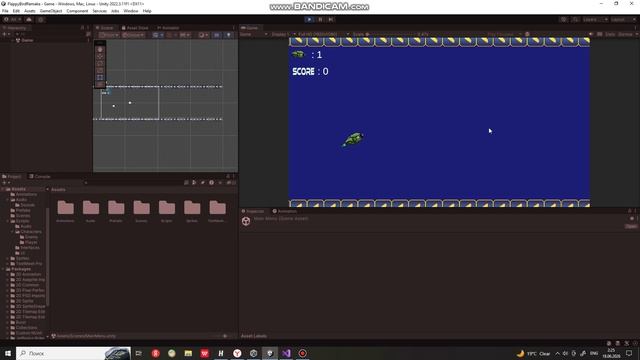
Task: Open the Game view mode dropdown
Action: 253,34
